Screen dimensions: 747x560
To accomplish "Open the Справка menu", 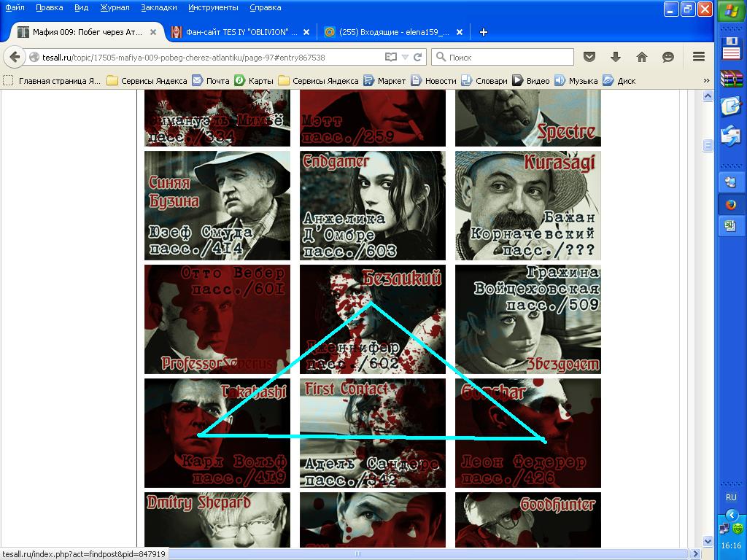I will point(266,7).
